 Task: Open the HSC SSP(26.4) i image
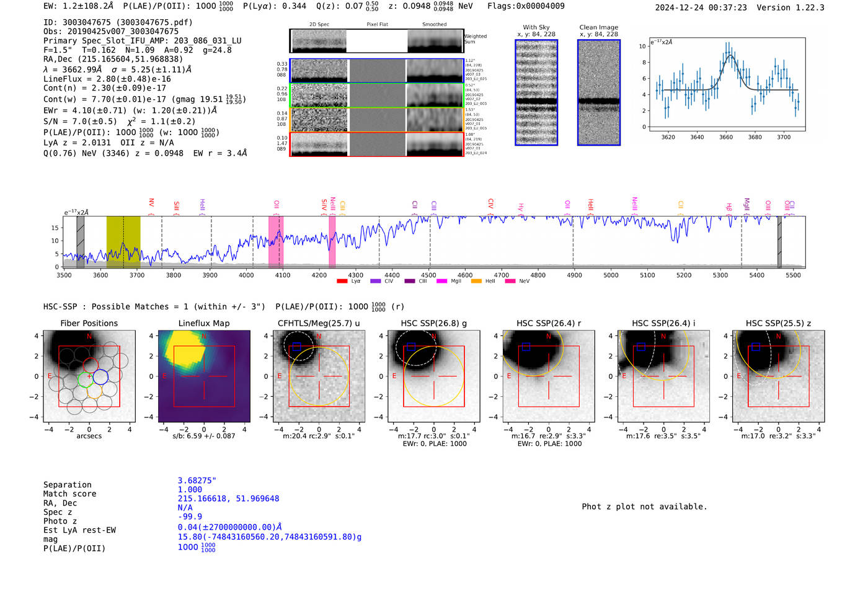(x=663, y=376)
